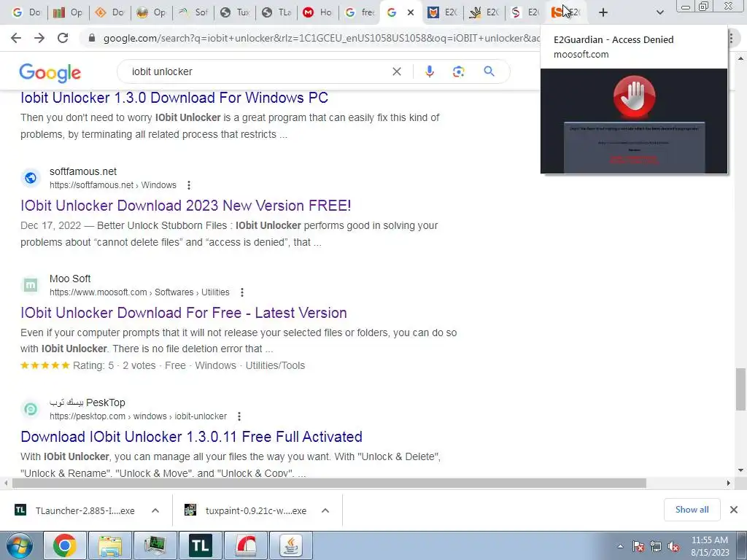This screenshot has height=560, width=747.
Task: Click the horizontal scrollbar thumb
Action: (x=329, y=483)
